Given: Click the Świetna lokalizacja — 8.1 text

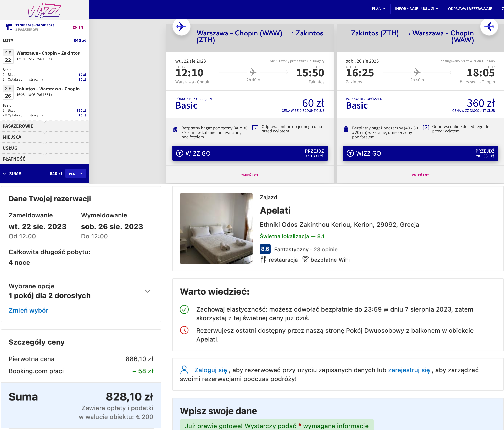Looking at the screenshot, I should click(292, 236).
